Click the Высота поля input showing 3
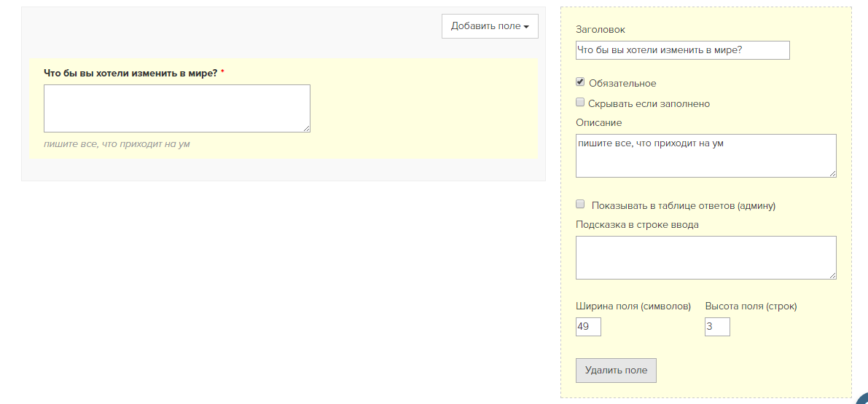The width and height of the screenshot is (868, 404). click(x=717, y=327)
